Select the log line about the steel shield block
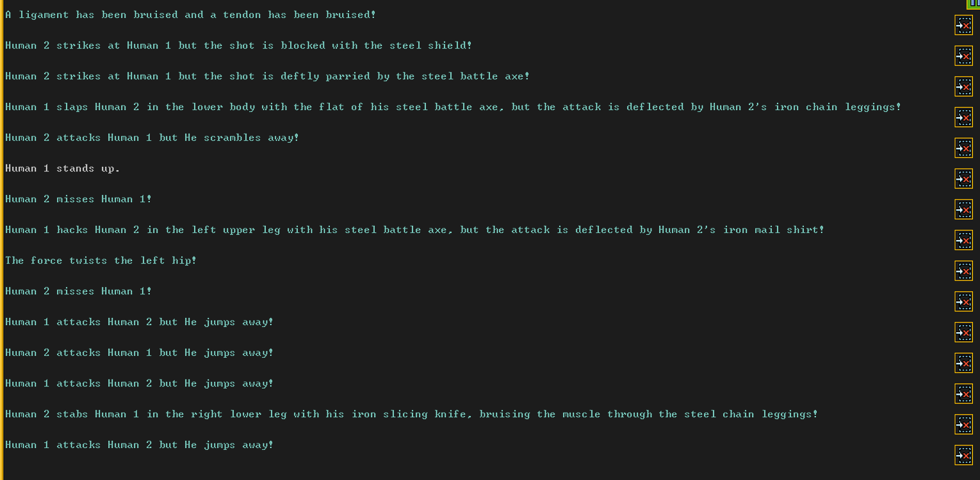 pos(238,45)
